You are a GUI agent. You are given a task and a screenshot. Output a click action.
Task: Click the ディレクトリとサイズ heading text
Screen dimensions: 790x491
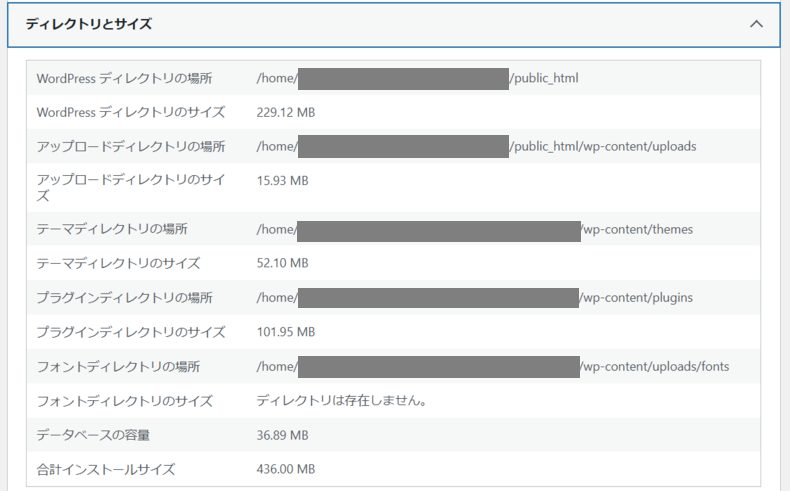89,24
